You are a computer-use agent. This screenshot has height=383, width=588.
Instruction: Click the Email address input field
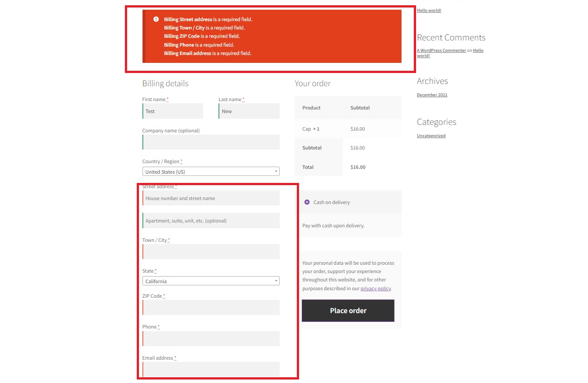(211, 369)
